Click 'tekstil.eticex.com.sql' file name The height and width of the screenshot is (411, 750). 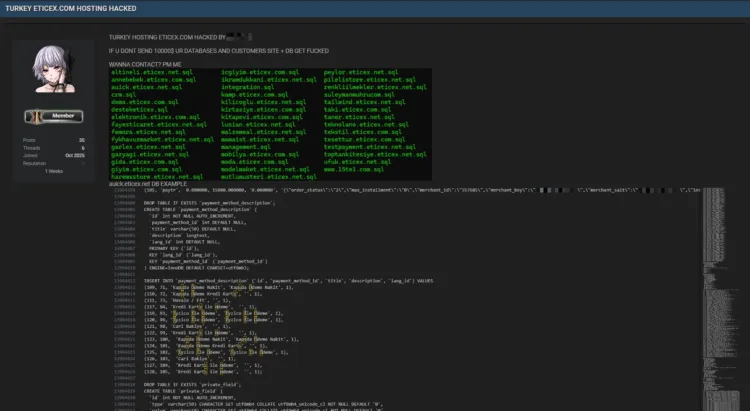tap(363, 132)
